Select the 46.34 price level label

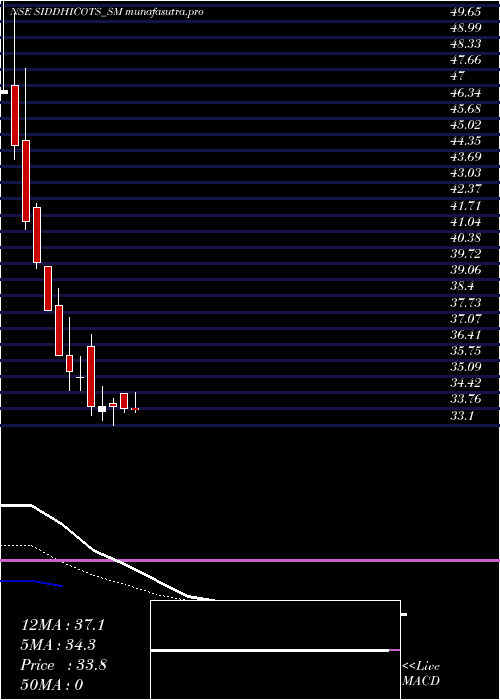[465, 93]
